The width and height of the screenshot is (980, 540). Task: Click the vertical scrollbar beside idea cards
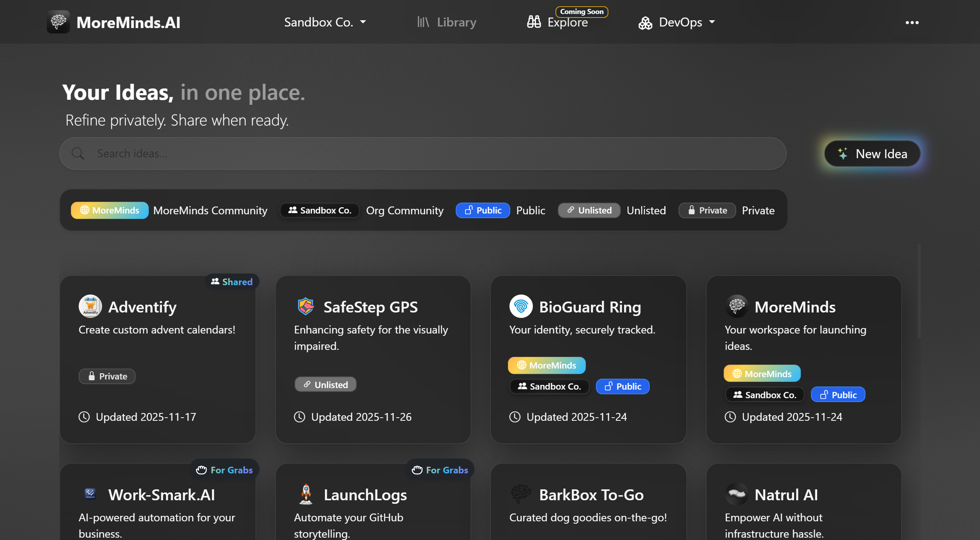[x=919, y=291]
